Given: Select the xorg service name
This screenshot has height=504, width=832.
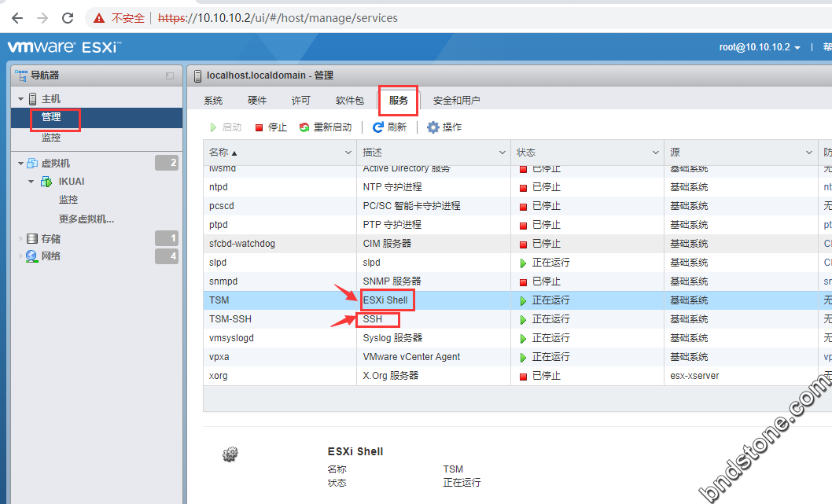Looking at the screenshot, I should tap(219, 376).
